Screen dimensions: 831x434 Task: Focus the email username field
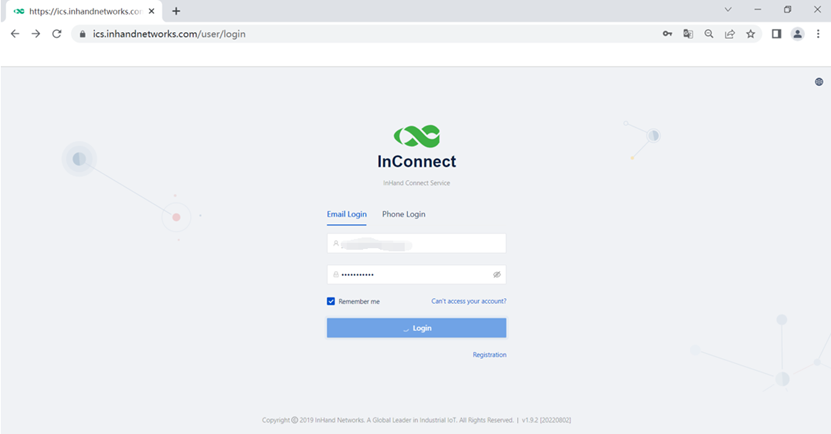(417, 243)
